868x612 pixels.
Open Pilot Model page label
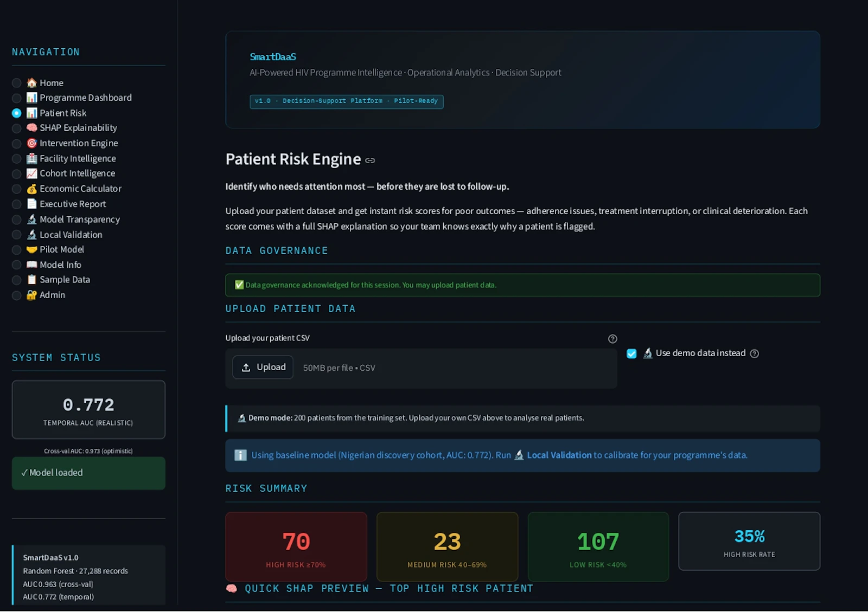[x=62, y=249]
